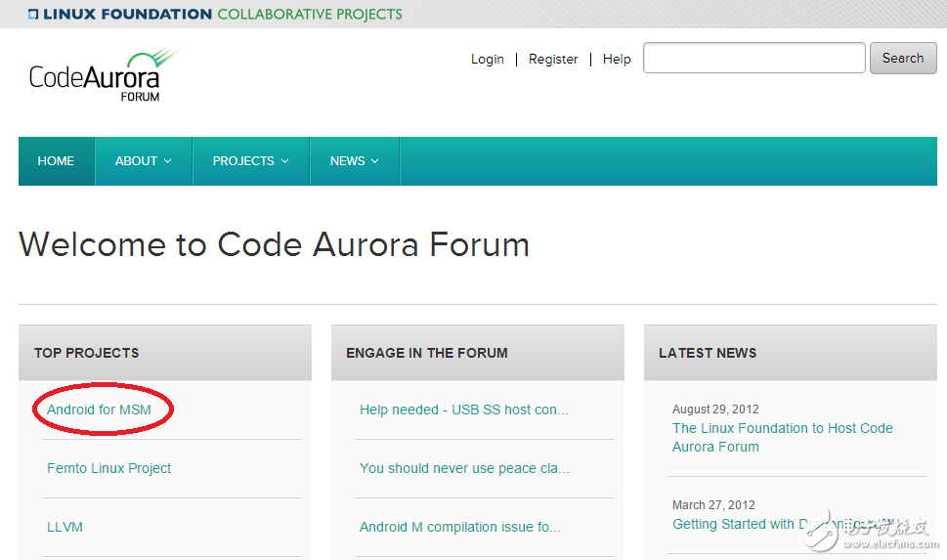Open the Login link
Screen dimensions: 947x560
[x=487, y=59]
